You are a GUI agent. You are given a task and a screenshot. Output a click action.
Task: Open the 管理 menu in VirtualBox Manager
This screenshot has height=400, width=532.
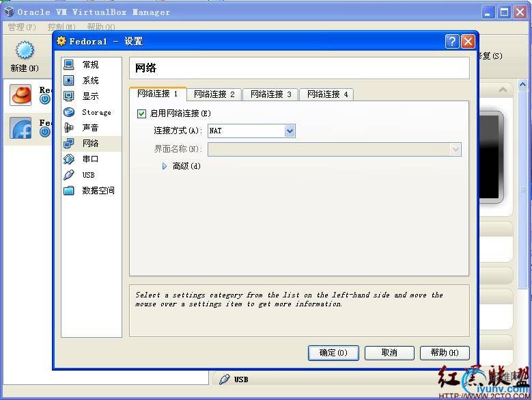click(x=22, y=27)
